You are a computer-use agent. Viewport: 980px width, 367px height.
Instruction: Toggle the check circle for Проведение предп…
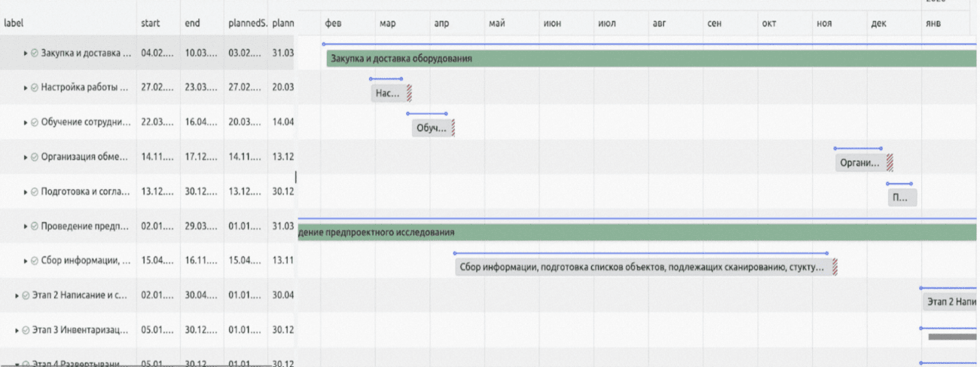point(35,227)
